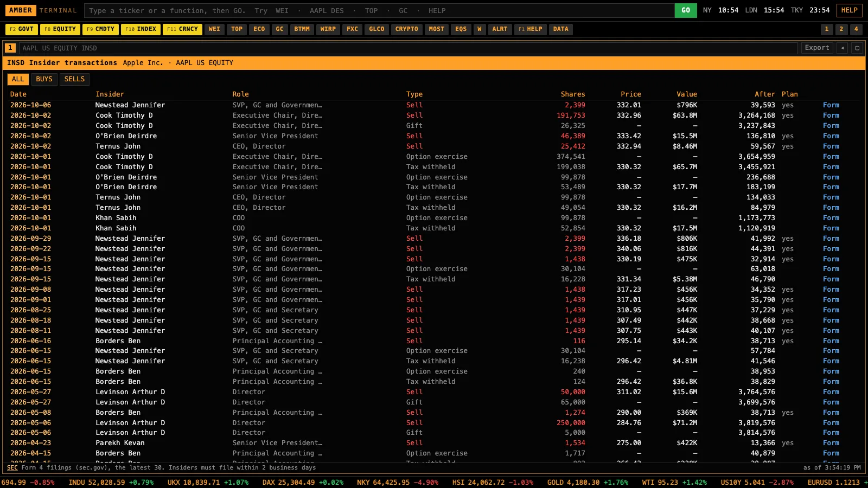Image resolution: width=868 pixels, height=488 pixels.
Task: Click the Value column header
Action: (687, 94)
